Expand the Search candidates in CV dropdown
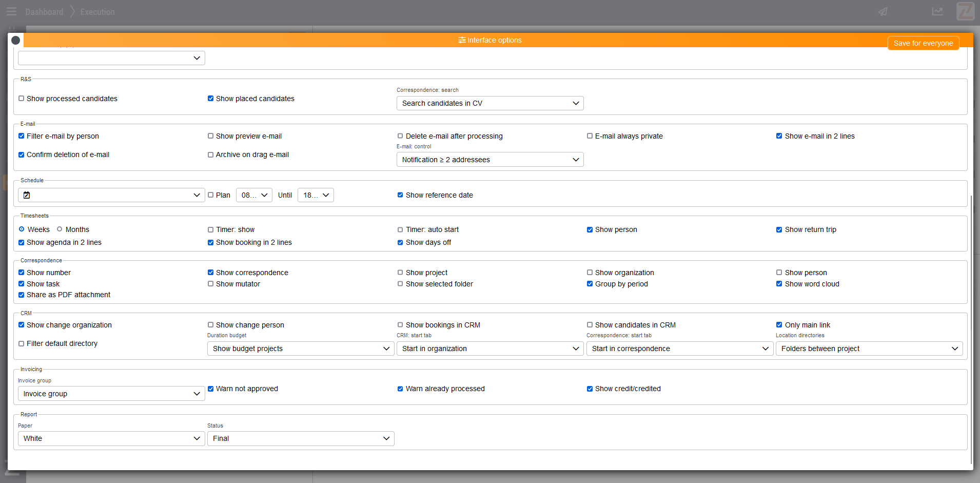 pos(489,103)
